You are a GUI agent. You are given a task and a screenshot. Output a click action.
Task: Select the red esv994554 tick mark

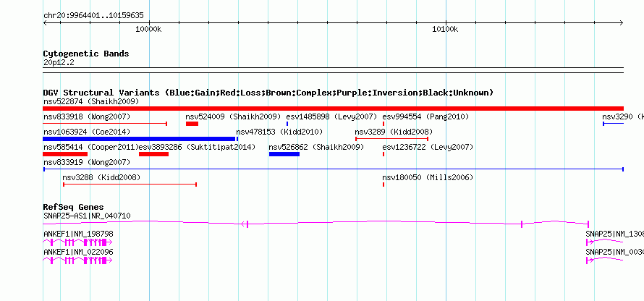tap(384, 124)
